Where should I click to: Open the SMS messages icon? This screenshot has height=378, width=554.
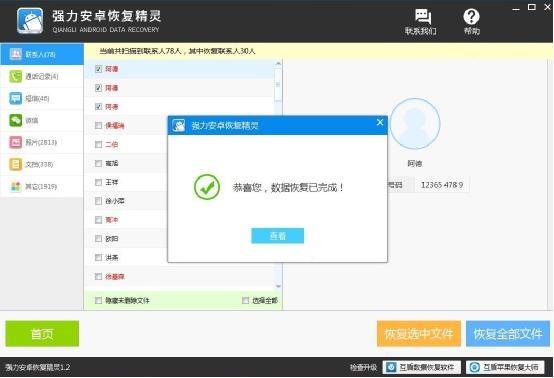pos(15,98)
